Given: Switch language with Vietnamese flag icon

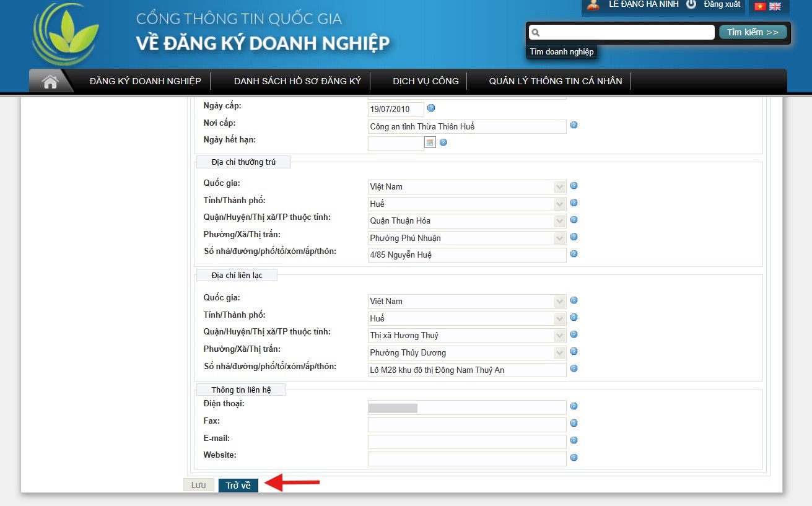Looking at the screenshot, I should click(x=760, y=6).
